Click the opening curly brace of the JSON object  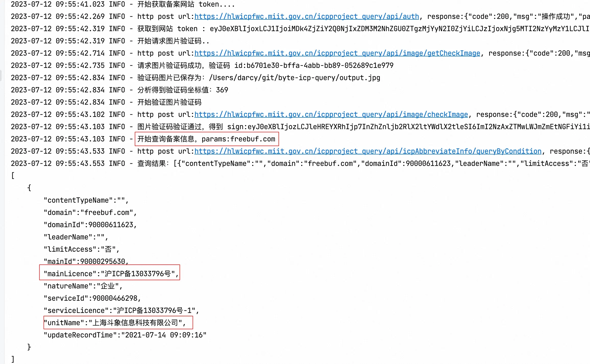[x=29, y=188]
